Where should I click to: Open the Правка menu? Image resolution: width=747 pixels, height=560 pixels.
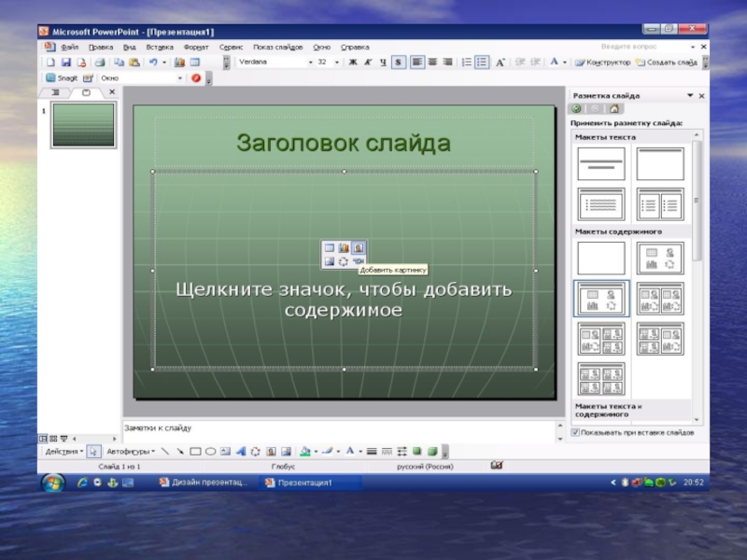tap(101, 48)
